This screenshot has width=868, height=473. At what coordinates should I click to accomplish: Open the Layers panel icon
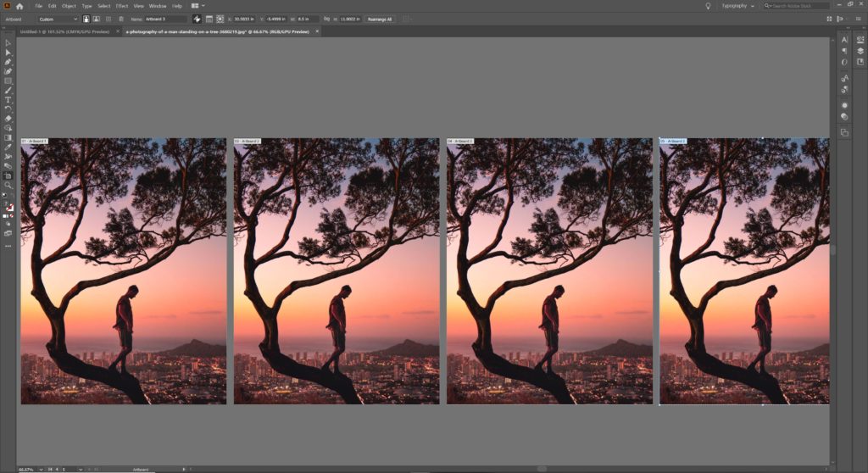click(860, 51)
